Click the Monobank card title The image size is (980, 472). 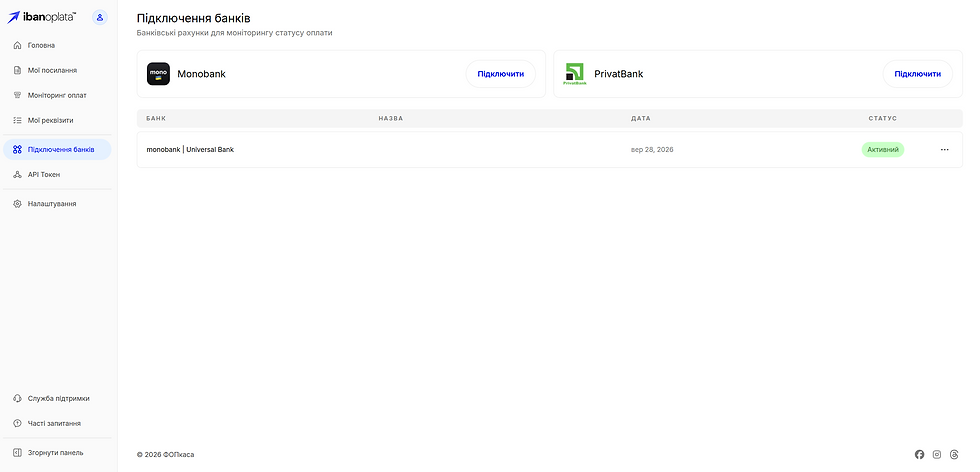click(x=201, y=74)
